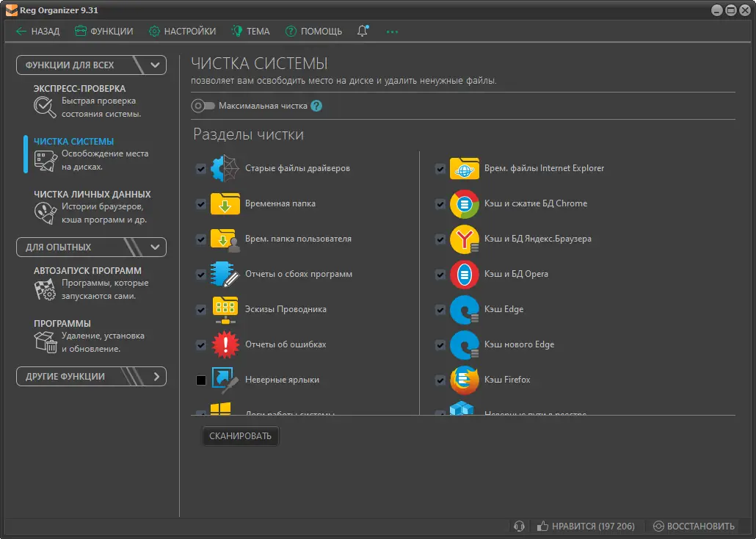Collapse the Функции для всех section
The height and width of the screenshot is (539, 756).
(x=91, y=65)
